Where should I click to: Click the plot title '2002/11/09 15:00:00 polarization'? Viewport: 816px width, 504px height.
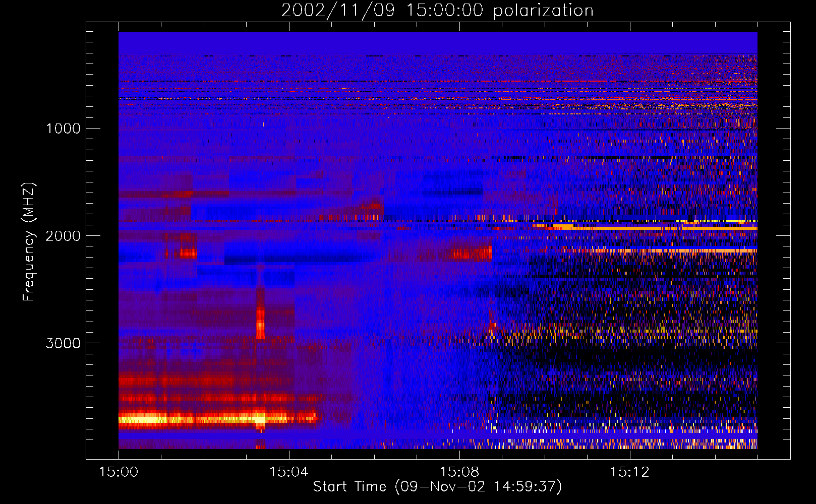[437, 11]
